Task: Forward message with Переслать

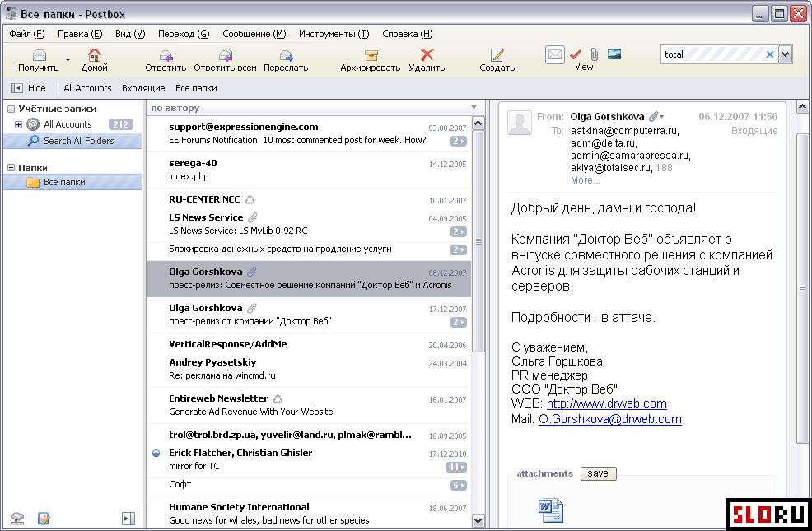Action: tap(286, 60)
